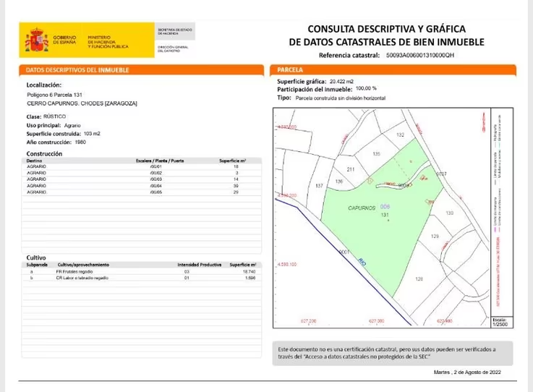Click 'DIRECCIÓN GENERAL DEL CATASTRO' label
The image size is (533, 392).
coord(173,49)
